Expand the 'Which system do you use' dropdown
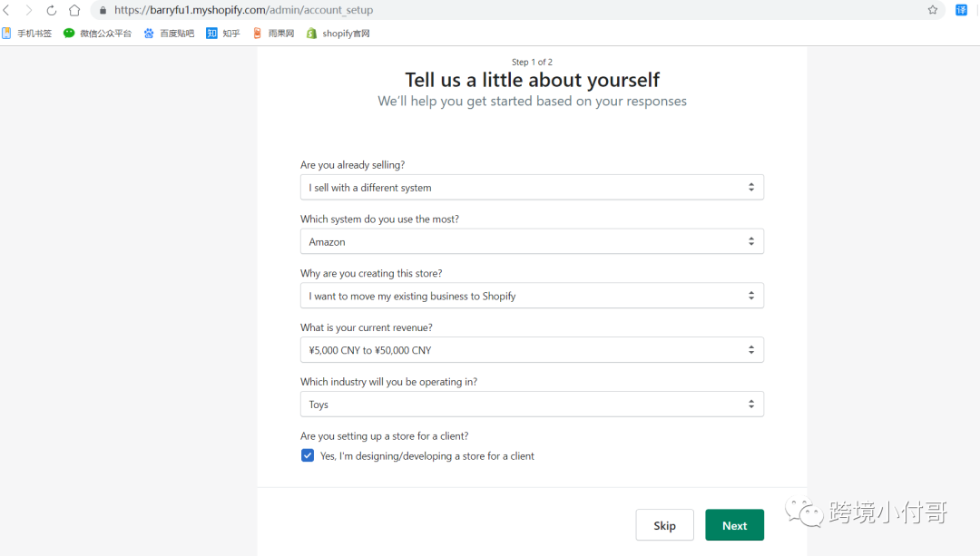The image size is (980, 556). pyautogui.click(x=532, y=242)
